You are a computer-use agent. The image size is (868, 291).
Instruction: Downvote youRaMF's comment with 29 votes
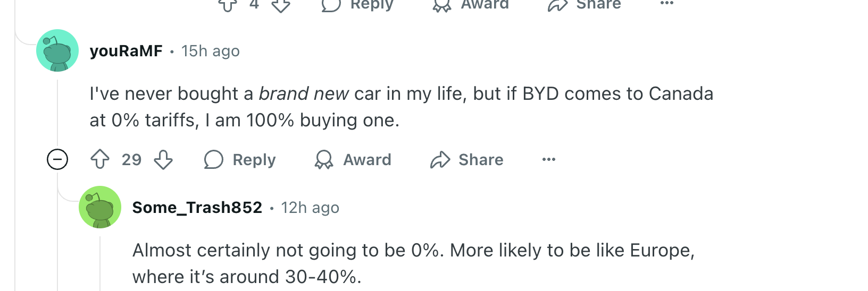pos(163,159)
